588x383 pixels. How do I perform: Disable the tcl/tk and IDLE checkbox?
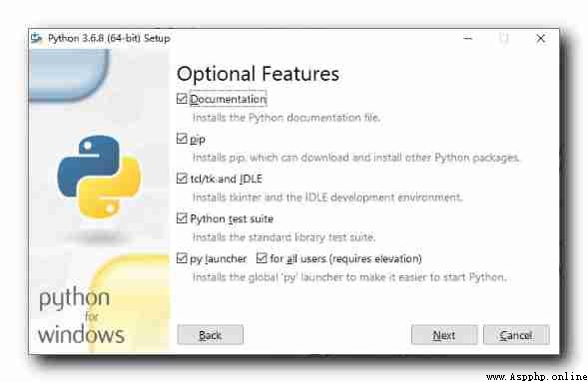(182, 179)
